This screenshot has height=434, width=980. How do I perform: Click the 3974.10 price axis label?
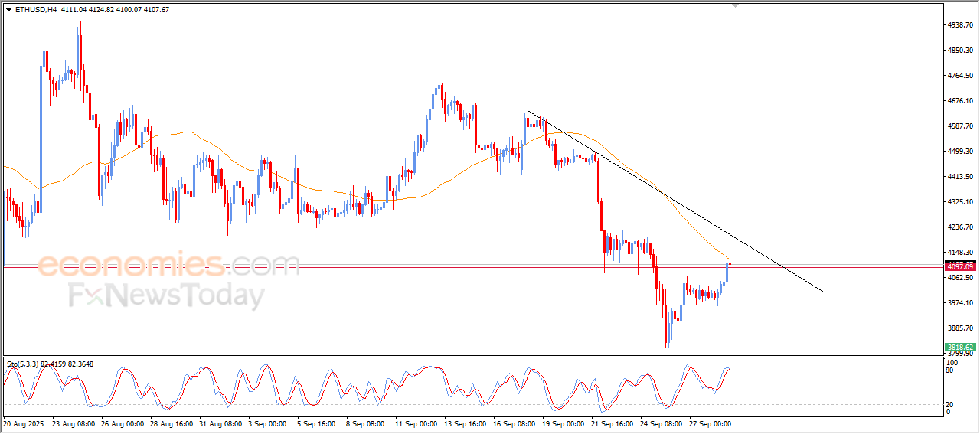962,303
